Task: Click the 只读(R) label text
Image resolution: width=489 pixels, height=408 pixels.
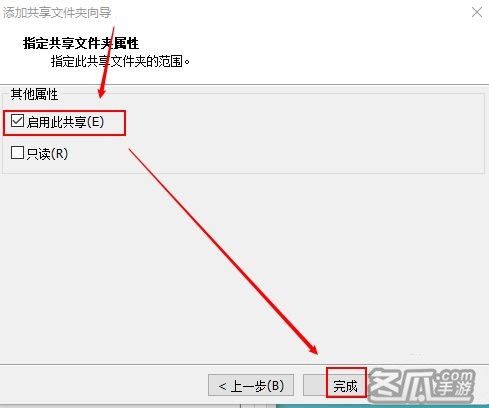Action: 47,154
